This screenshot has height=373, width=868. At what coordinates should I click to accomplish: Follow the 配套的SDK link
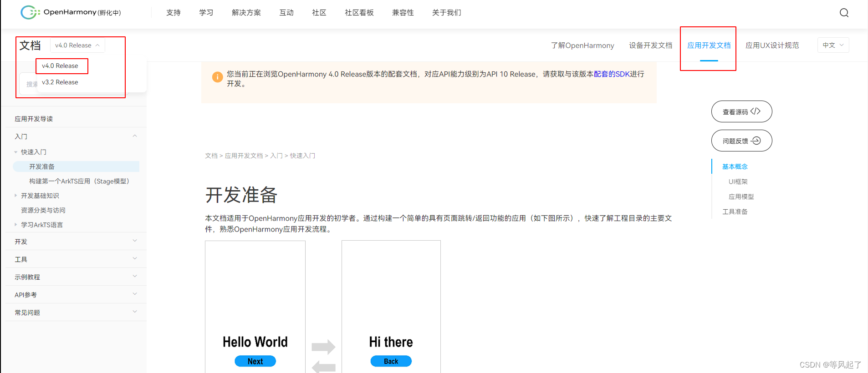pyautogui.click(x=612, y=74)
